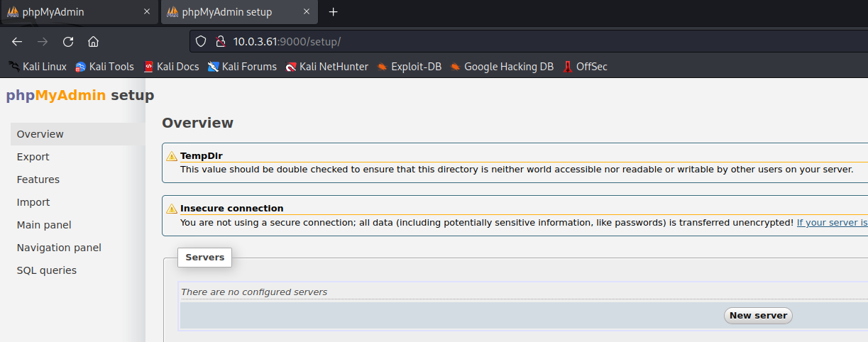Switch to the phpMyAdmin setup tab
This screenshot has width=868, height=342.
pos(240,12)
